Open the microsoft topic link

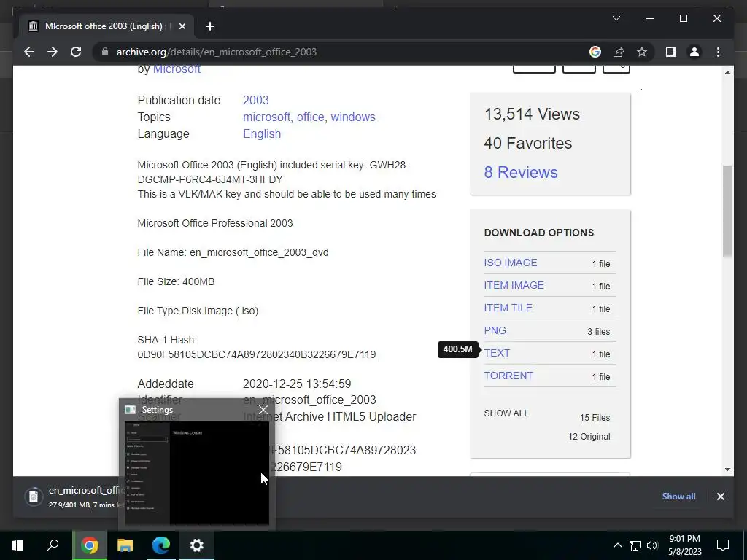[x=267, y=117]
